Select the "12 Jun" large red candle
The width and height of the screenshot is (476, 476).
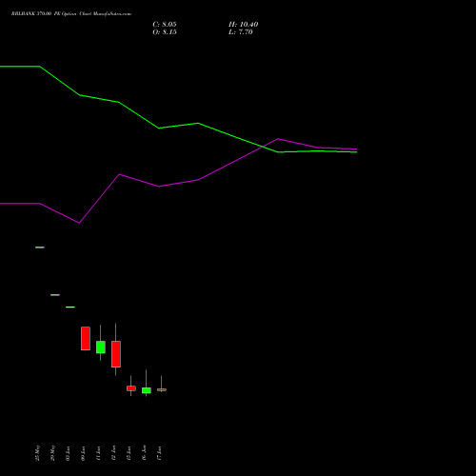click(116, 354)
